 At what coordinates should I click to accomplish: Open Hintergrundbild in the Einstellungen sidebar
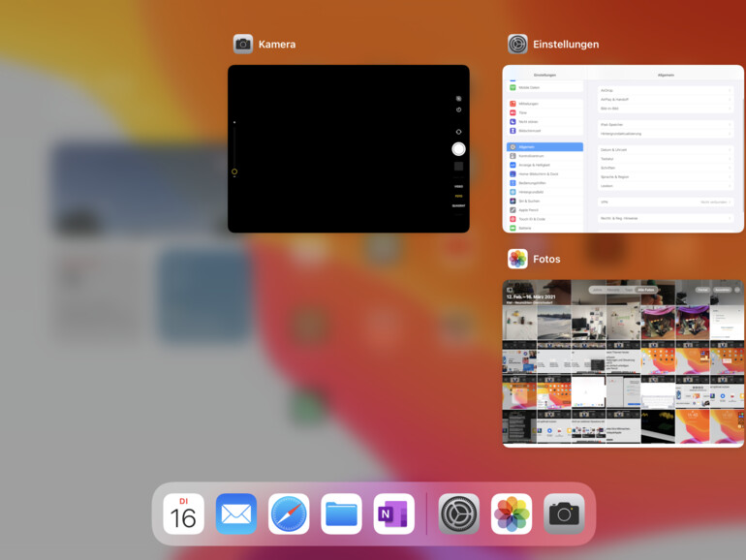[x=544, y=192]
